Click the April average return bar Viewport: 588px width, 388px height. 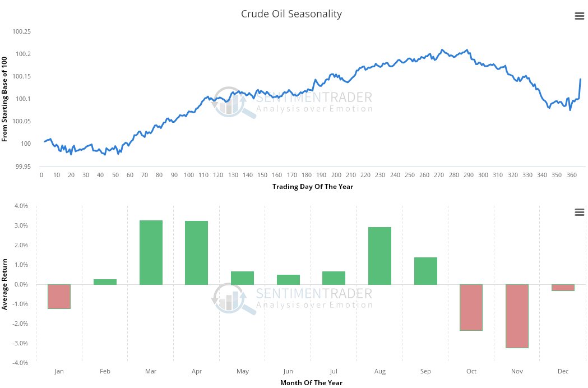[196, 253]
